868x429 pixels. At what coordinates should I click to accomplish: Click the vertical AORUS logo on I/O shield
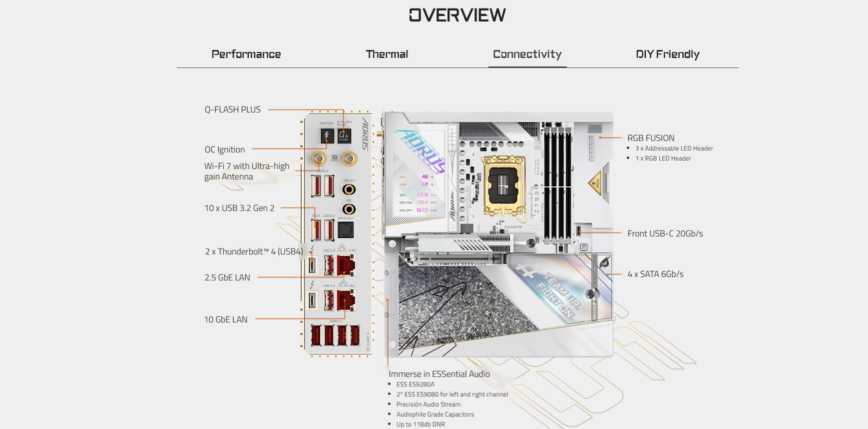[x=365, y=134]
